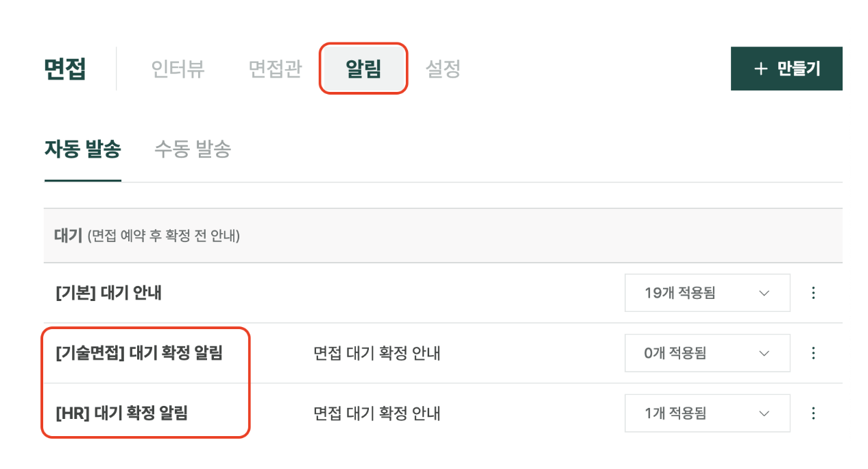This screenshot has width=868, height=469.
Task: Open the [기술면접] 대기 확정 알림 item
Action: tap(139, 353)
